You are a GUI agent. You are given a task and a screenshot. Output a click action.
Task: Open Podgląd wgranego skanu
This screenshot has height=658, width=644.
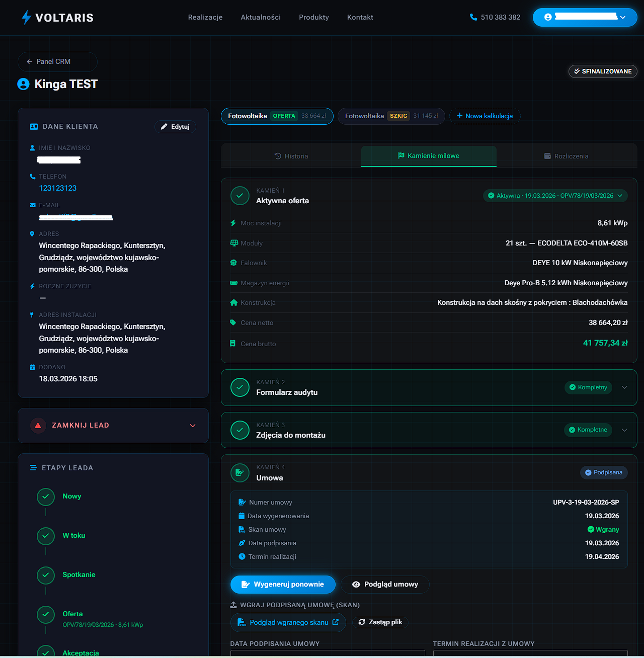tap(288, 622)
